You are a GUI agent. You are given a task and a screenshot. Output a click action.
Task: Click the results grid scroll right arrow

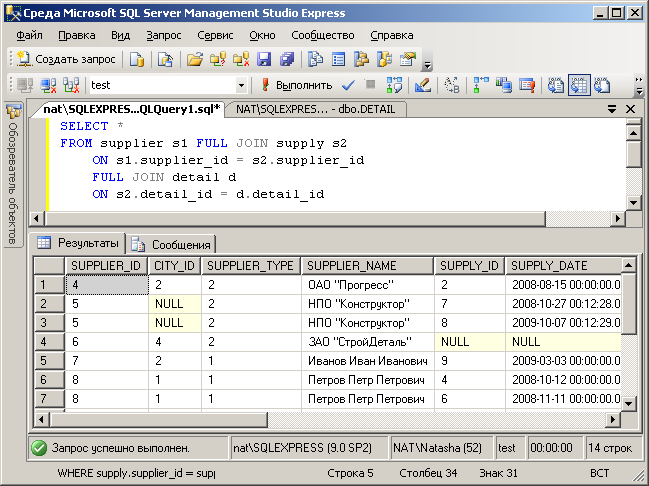[x=613, y=419]
